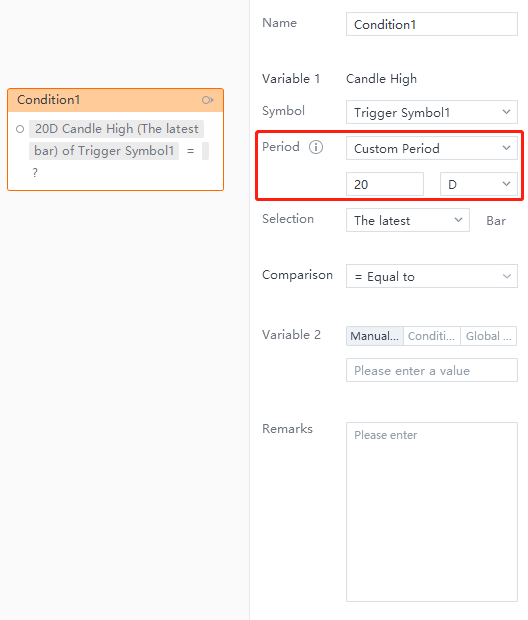This screenshot has width=528, height=620.
Task: Switch to the Global tab for Variable 2
Action: point(488,336)
